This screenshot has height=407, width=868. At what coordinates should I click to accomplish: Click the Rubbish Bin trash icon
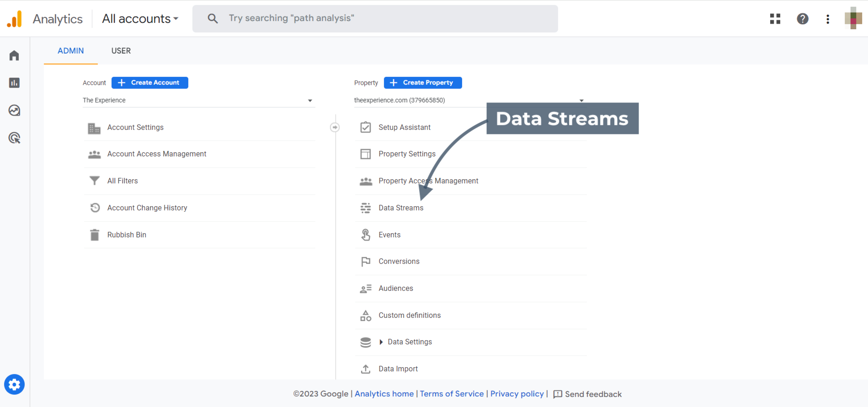(x=95, y=235)
